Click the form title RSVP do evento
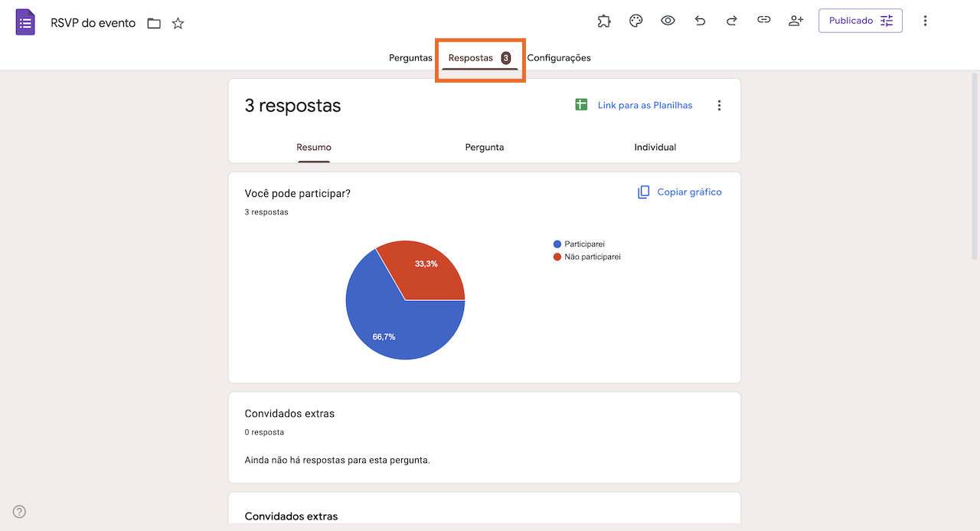 pos(93,23)
